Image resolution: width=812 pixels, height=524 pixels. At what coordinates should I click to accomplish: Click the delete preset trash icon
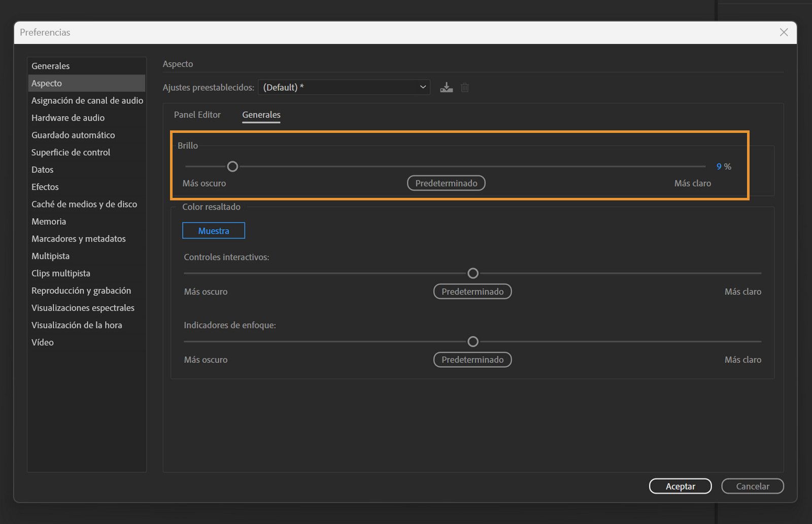click(464, 87)
